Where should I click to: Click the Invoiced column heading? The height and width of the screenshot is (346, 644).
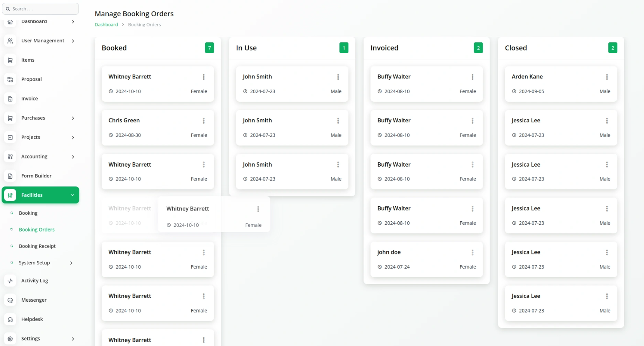coord(384,48)
